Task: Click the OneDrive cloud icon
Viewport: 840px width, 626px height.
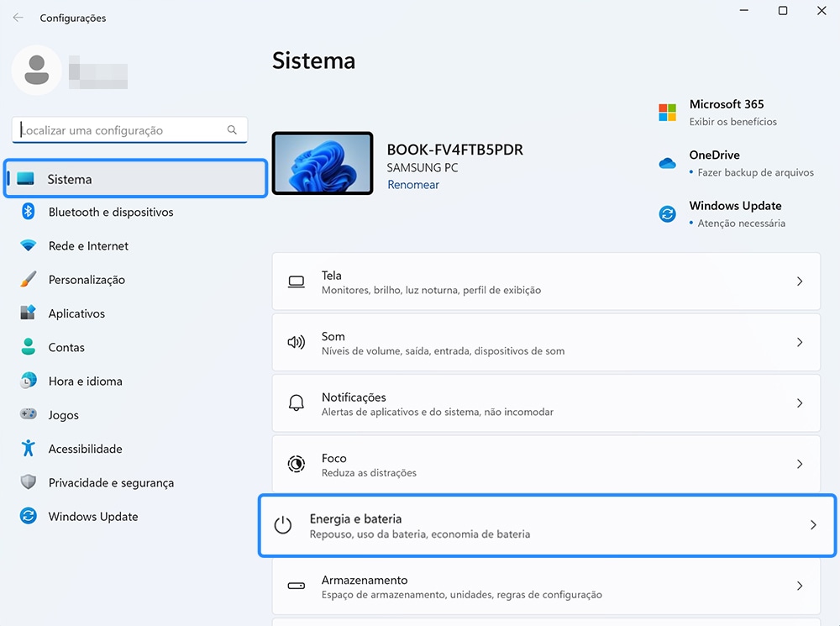Action: pos(666,164)
